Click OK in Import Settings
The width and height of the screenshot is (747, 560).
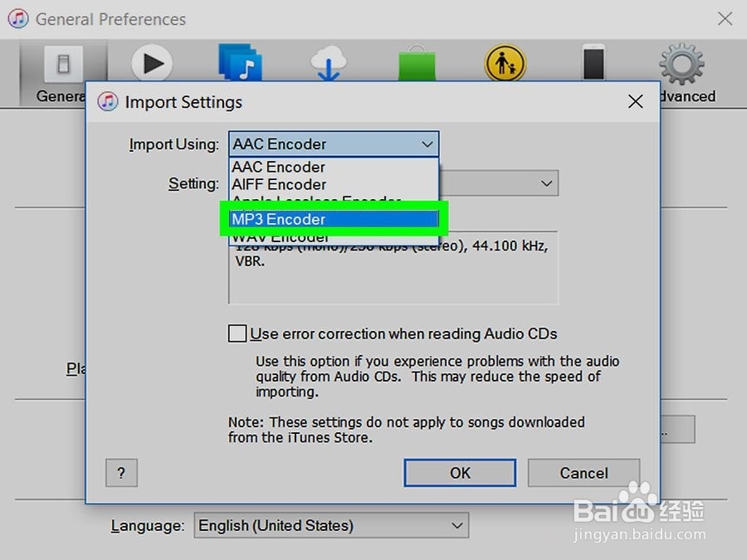[460, 473]
